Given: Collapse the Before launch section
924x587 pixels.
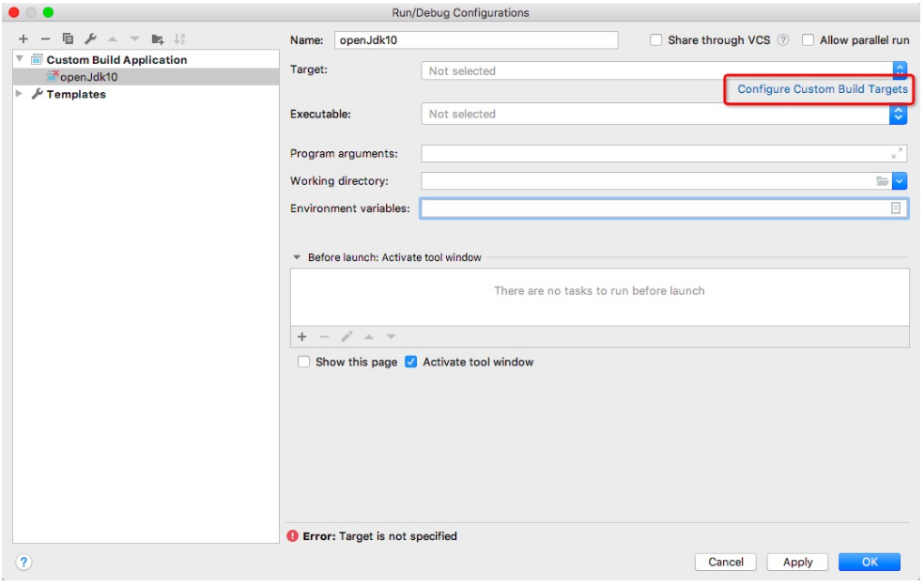Looking at the screenshot, I should click(297, 257).
